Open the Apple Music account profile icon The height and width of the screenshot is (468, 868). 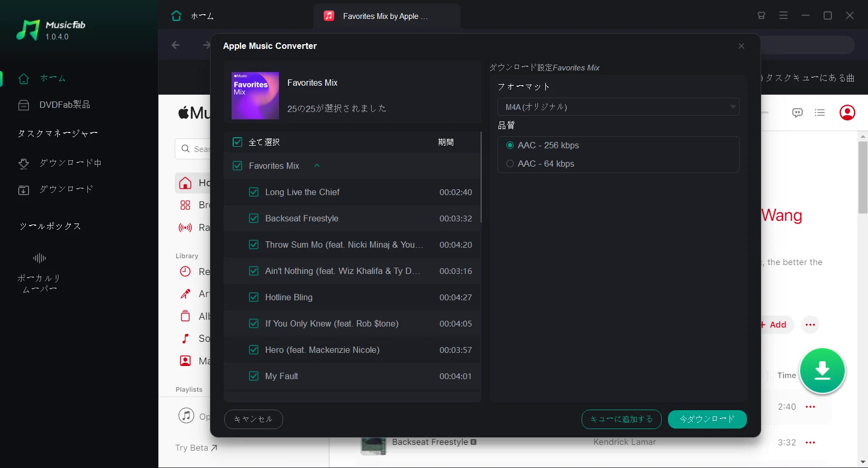pyautogui.click(x=847, y=113)
